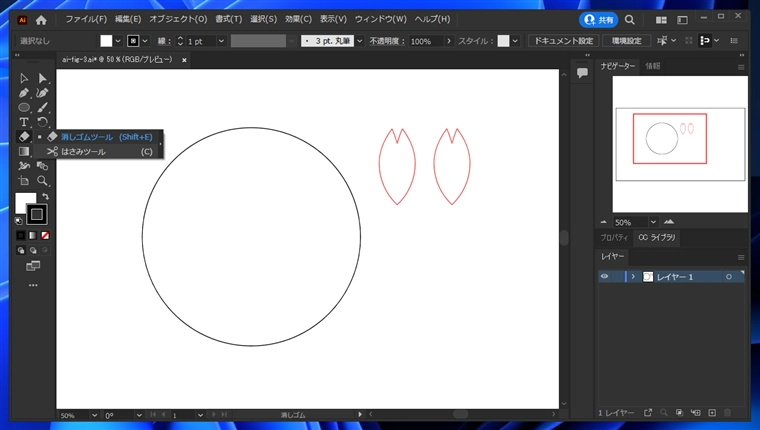Screen dimensions: 760x430
Task: Toggle visibility of レイヤー 1
Action: pyautogui.click(x=604, y=276)
